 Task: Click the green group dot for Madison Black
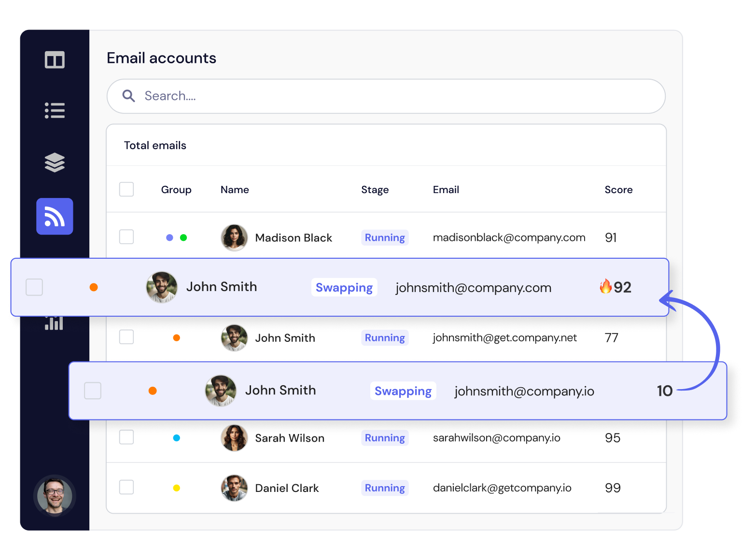click(x=183, y=238)
